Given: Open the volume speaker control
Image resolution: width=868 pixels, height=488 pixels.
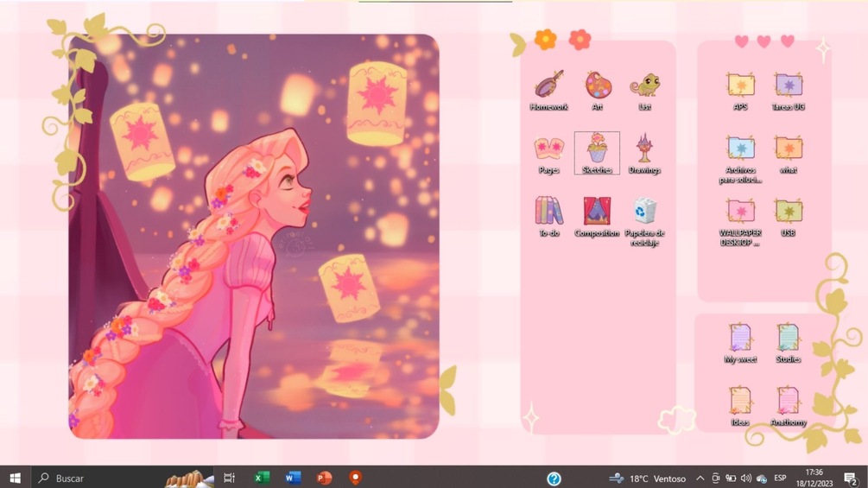Looking at the screenshot, I should 745,478.
